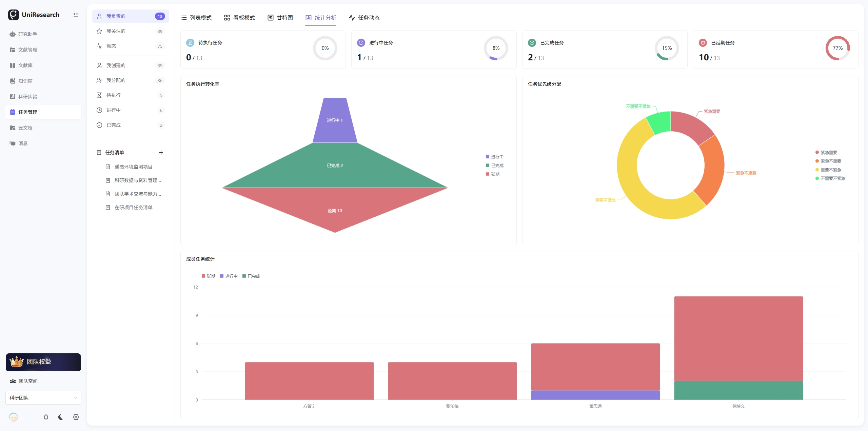
Task: Select 进行中 filter in task menu
Action: (x=131, y=110)
